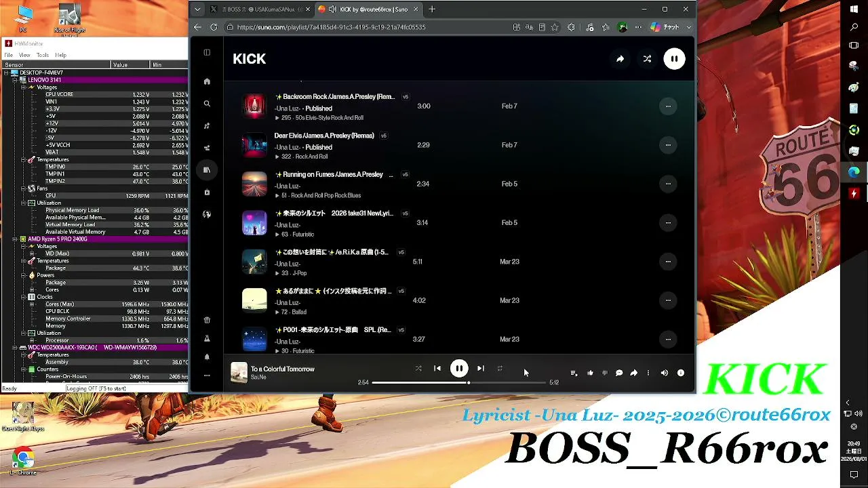Open more options in the player bar

(x=648, y=373)
